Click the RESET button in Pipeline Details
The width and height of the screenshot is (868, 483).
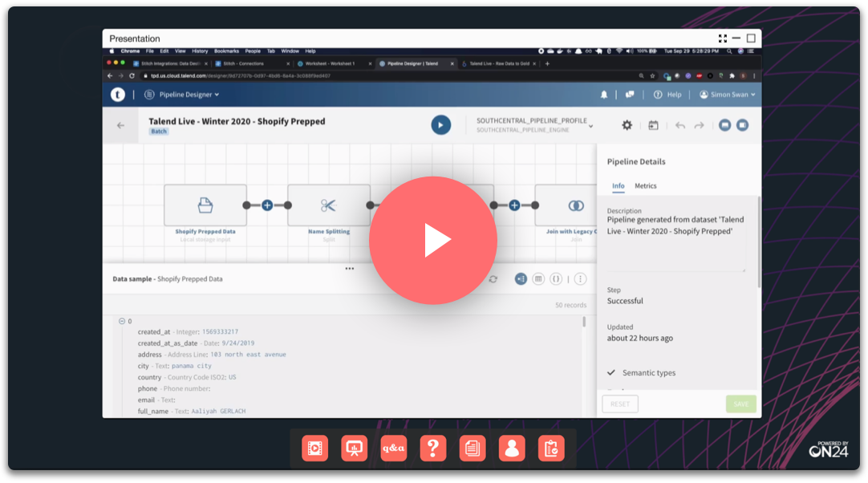pos(620,404)
